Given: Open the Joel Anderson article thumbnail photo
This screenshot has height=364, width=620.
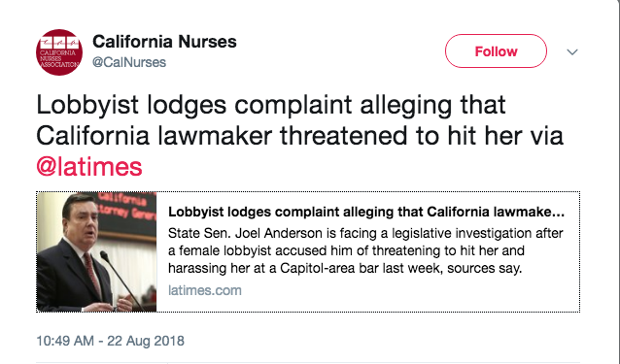Looking at the screenshot, I should pyautogui.click(x=97, y=251).
